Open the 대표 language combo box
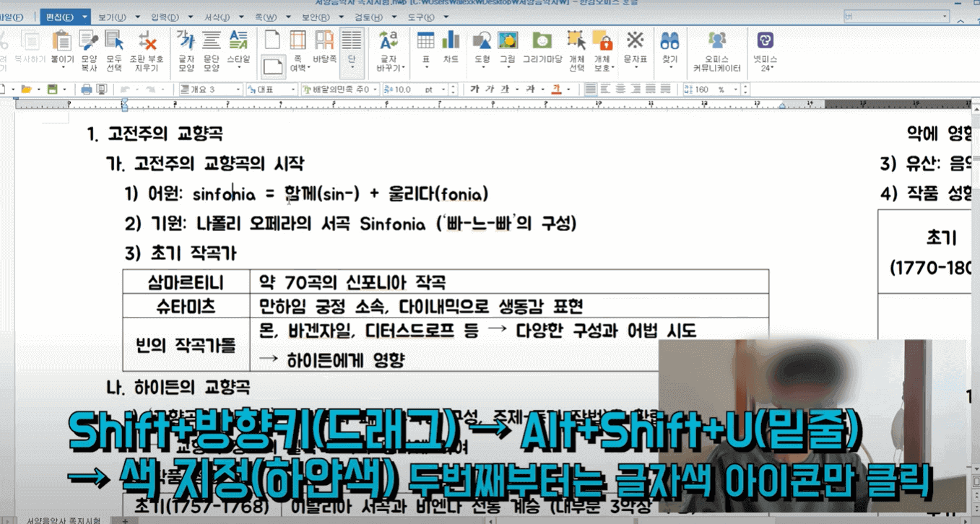This screenshot has height=524, width=980. pyautogui.click(x=271, y=89)
